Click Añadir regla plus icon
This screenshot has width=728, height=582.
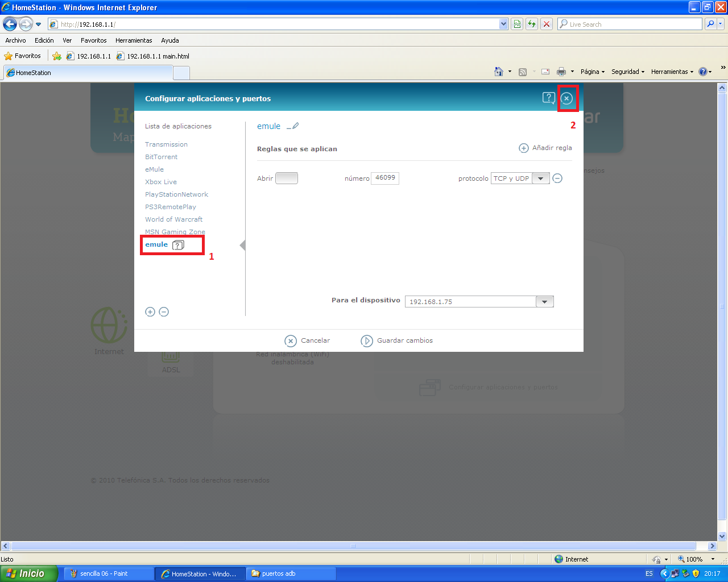tap(524, 148)
